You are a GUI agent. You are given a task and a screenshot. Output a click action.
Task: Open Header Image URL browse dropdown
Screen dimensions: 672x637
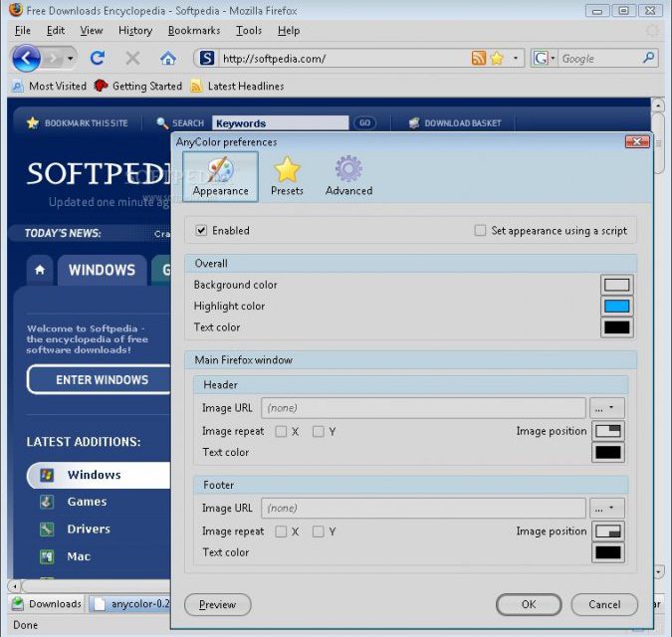(607, 408)
